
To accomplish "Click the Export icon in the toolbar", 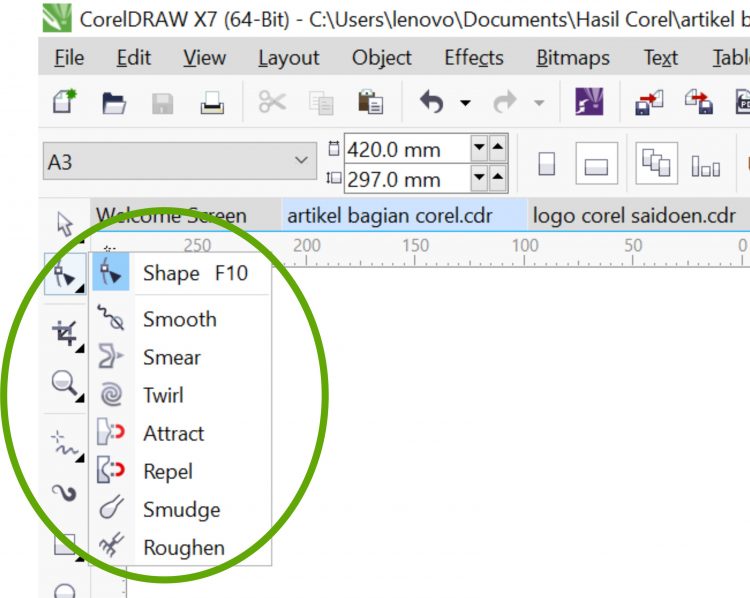I will point(699,102).
